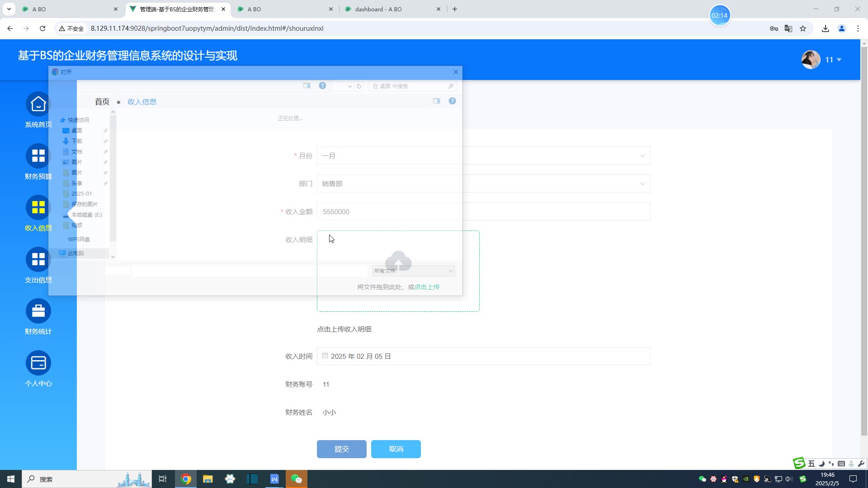Click the 点击上传 upload link
Screen dimensions: 868x488
pyautogui.click(x=427, y=287)
